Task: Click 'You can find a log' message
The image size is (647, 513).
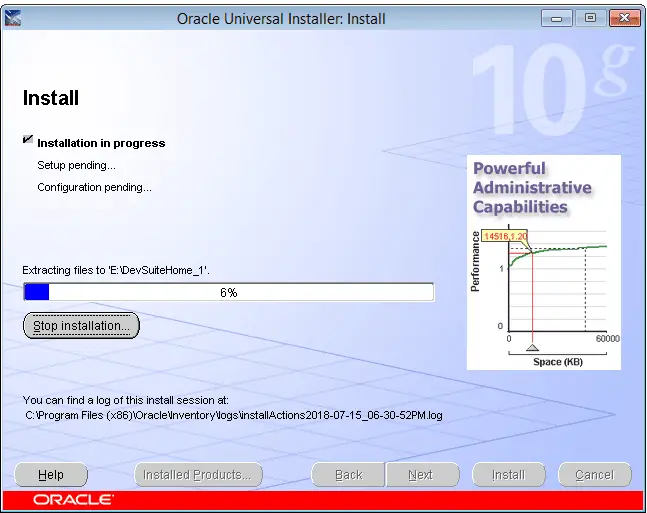Action: click(x=125, y=400)
